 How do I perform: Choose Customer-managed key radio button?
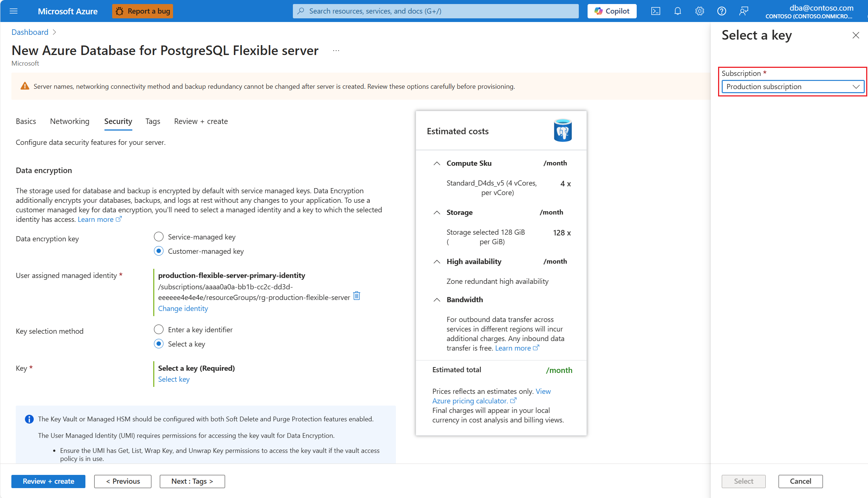(x=159, y=251)
